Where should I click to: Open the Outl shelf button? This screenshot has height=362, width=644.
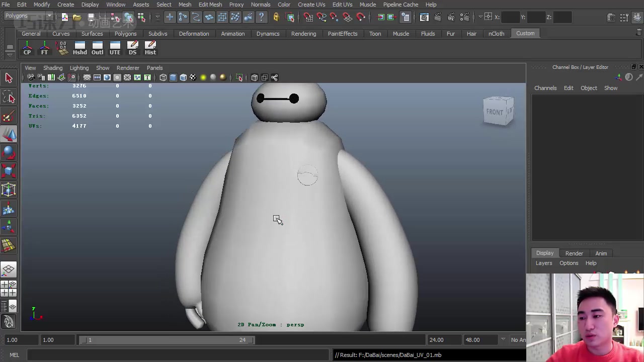pos(97,48)
